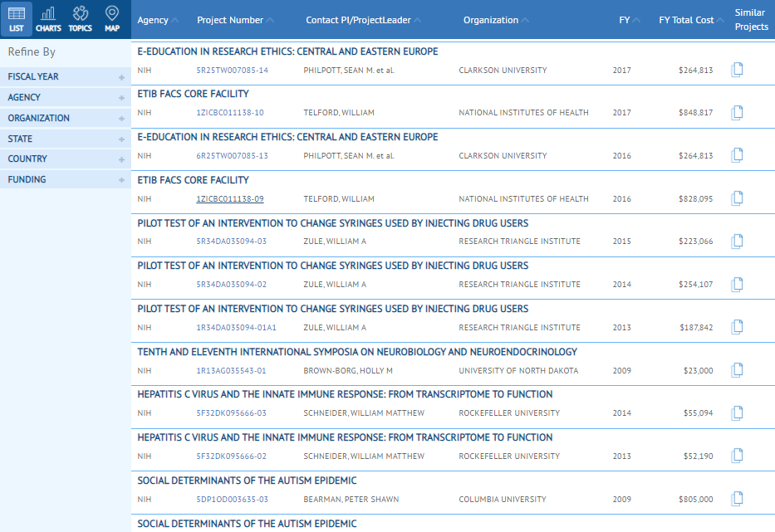This screenshot has width=775, height=532.
Task: Open 2017 ETIB FACS Core Facility title
Action: 193,94
